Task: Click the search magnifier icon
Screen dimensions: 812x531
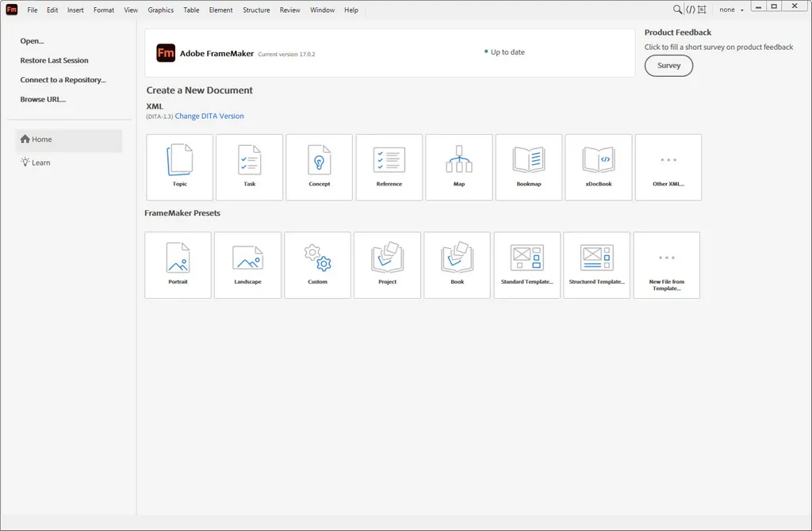Action: (677, 10)
